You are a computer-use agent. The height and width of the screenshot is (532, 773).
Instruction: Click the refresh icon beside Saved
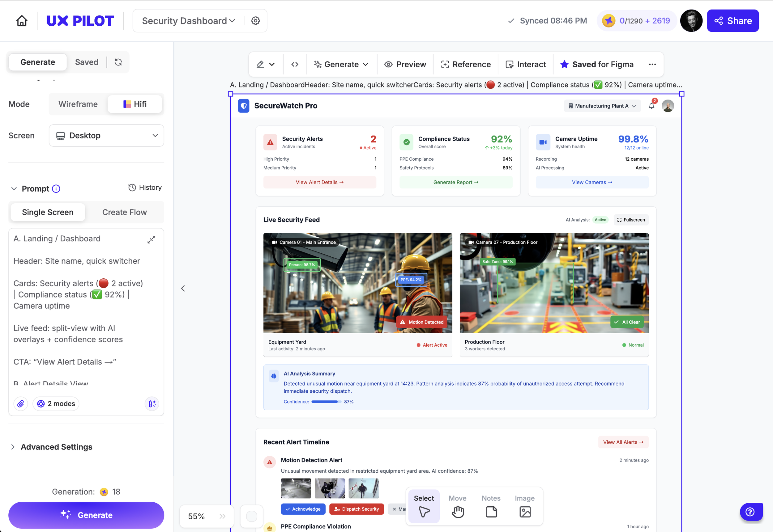[118, 62]
